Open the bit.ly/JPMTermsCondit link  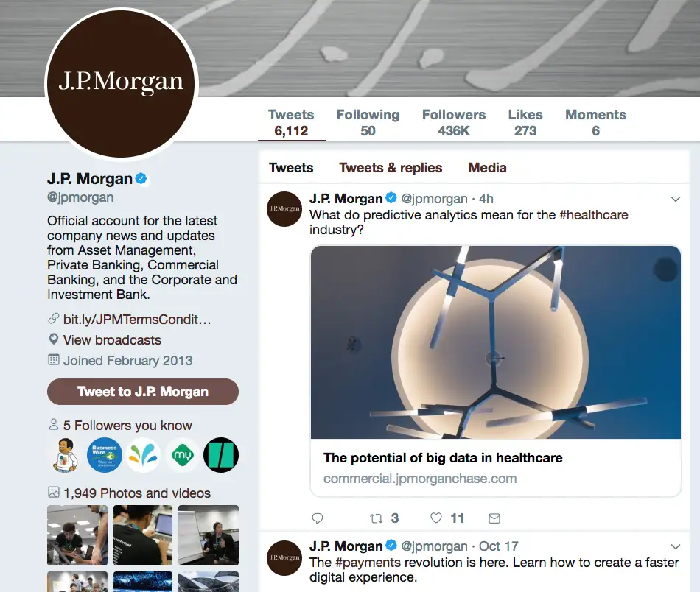click(x=137, y=320)
